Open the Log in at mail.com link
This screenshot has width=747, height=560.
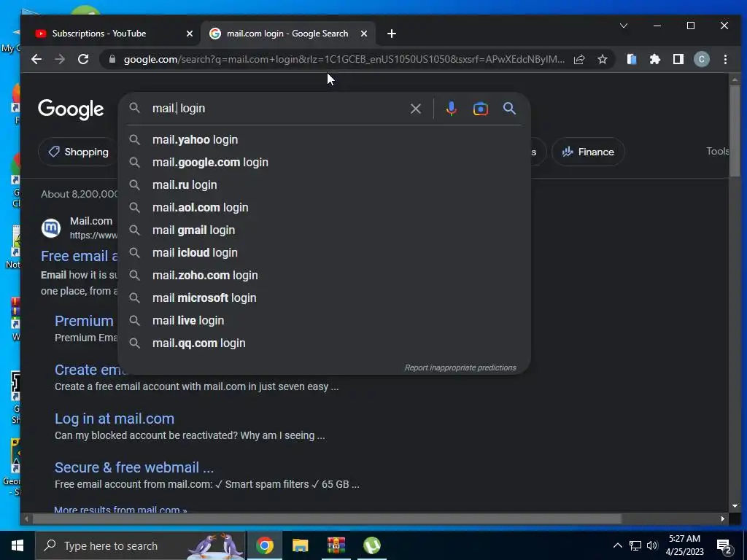115,419
